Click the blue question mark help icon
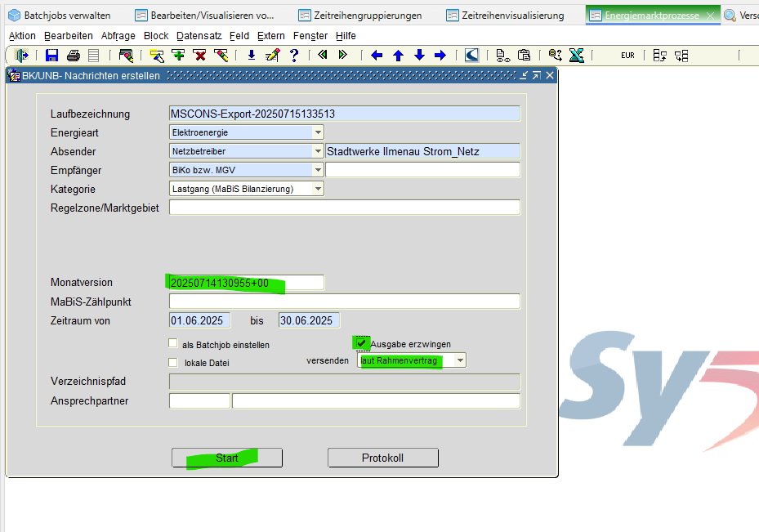The height and width of the screenshot is (532, 759). (294, 56)
